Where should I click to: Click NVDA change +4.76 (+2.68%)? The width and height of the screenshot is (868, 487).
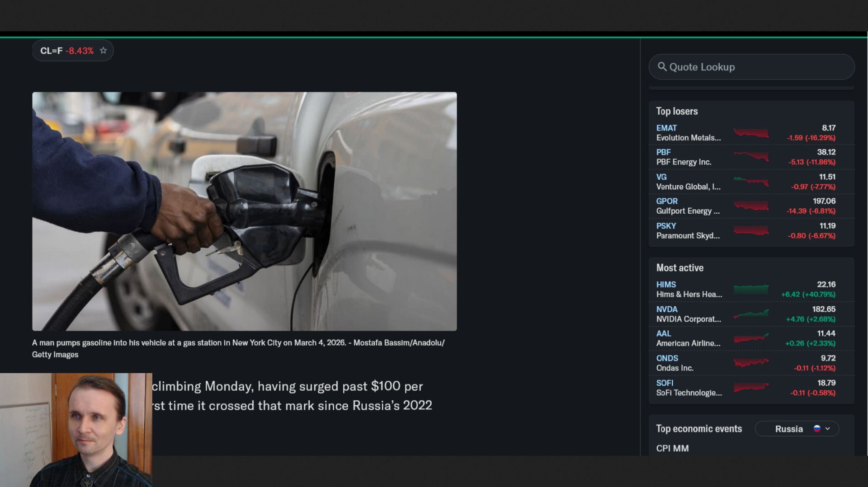tap(811, 319)
